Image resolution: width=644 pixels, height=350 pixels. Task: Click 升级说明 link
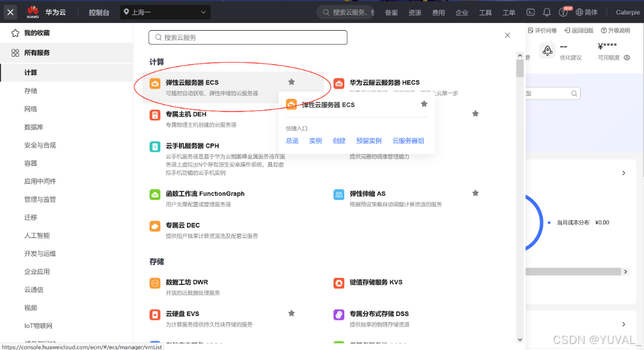(x=615, y=30)
